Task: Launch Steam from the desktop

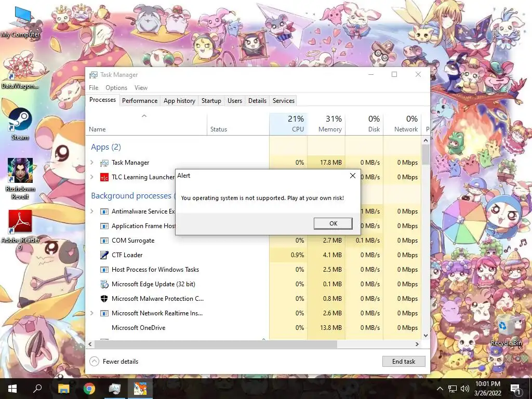Action: tap(20, 124)
